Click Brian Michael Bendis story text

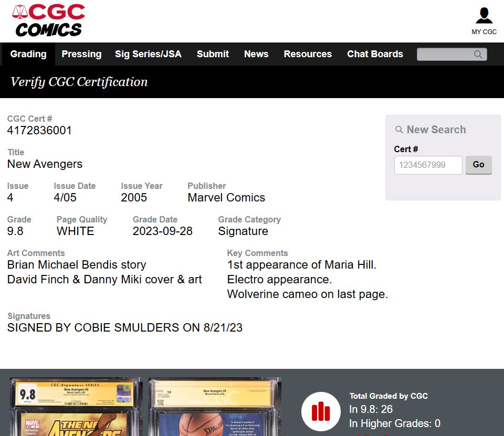77,265
